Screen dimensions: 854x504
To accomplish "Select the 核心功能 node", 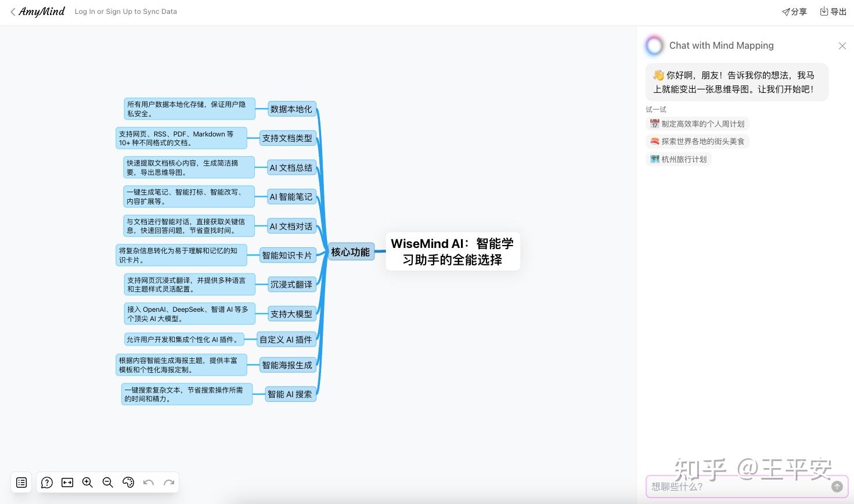I will click(x=351, y=251).
